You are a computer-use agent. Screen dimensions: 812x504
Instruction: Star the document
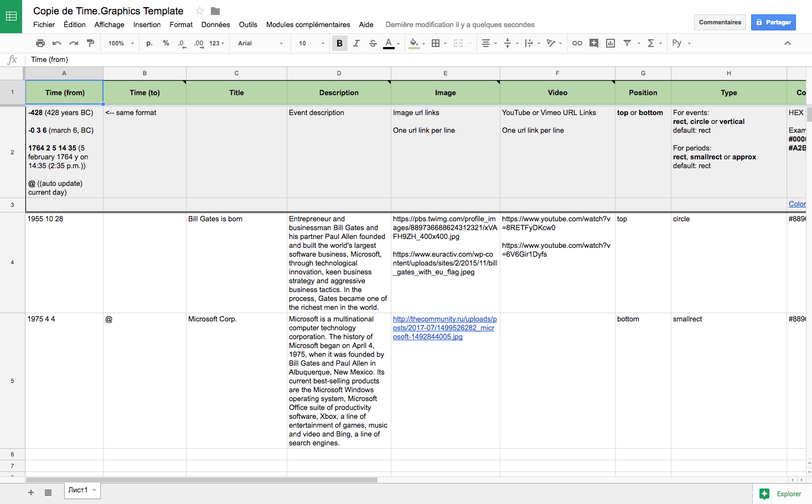pyautogui.click(x=200, y=11)
